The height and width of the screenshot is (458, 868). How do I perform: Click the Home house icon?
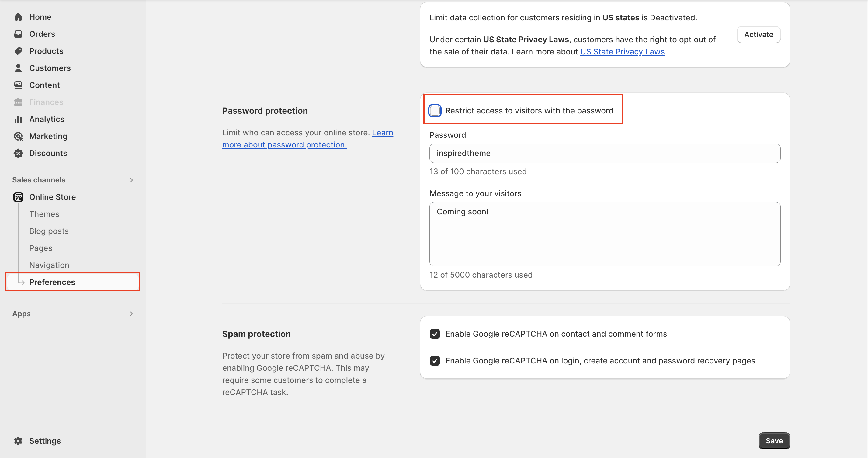coord(18,17)
